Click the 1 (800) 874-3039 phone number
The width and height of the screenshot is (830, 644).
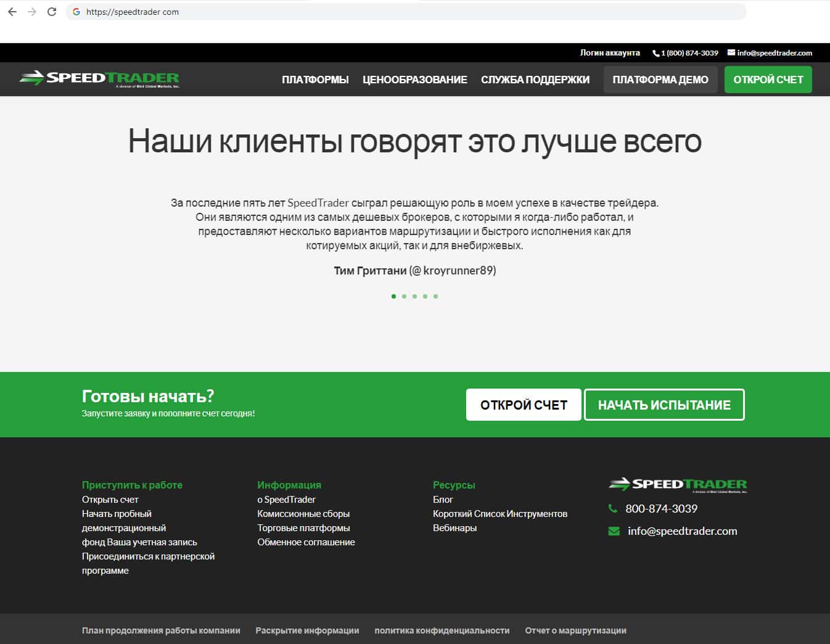tap(689, 53)
